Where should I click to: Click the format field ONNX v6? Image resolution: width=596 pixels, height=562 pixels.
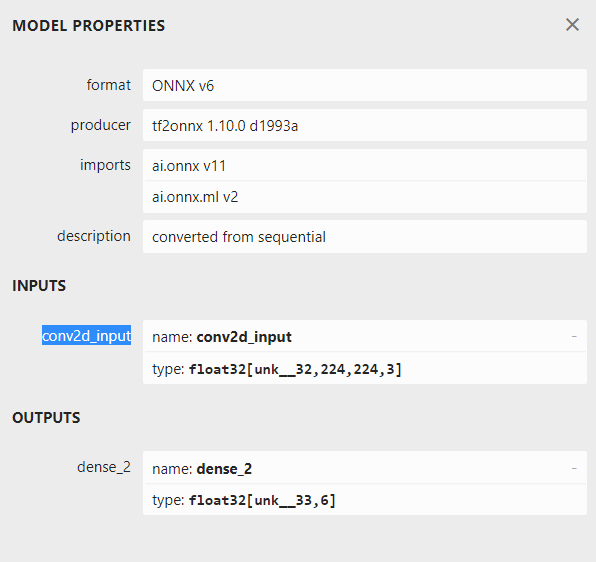[x=365, y=85]
